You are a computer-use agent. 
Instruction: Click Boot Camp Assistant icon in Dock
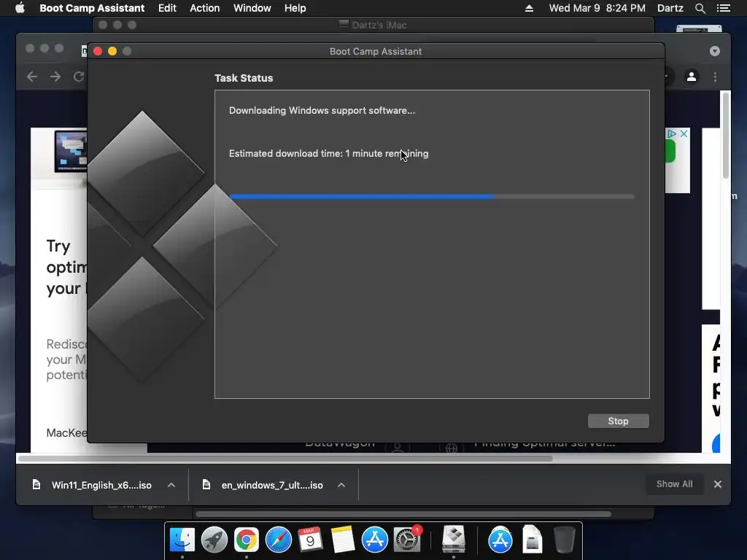click(x=454, y=539)
